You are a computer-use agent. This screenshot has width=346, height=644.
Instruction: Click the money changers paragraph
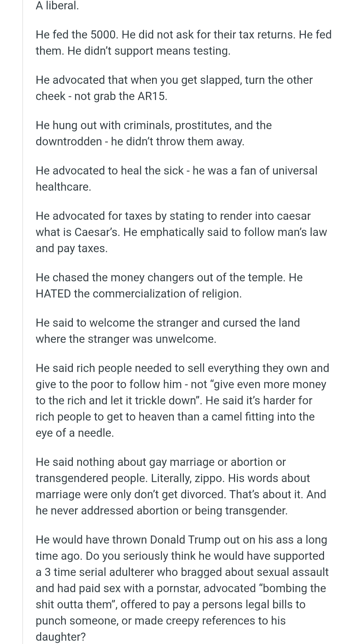169,286
